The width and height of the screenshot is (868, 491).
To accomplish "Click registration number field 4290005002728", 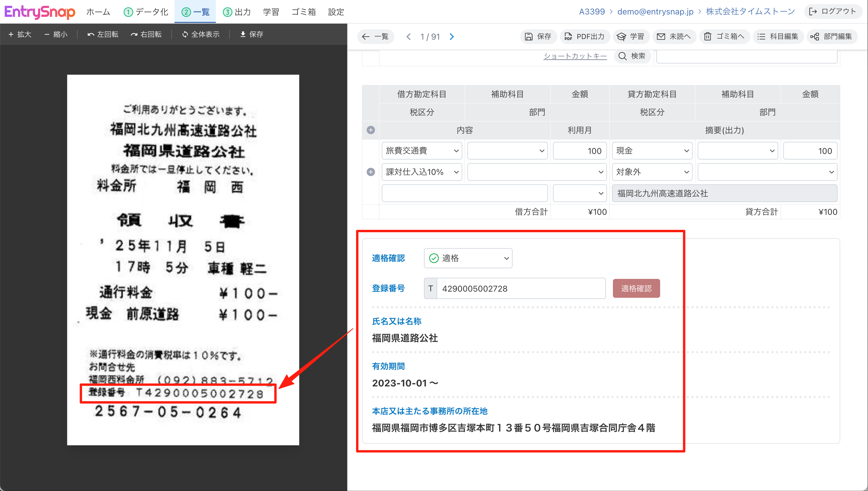I will 521,289.
